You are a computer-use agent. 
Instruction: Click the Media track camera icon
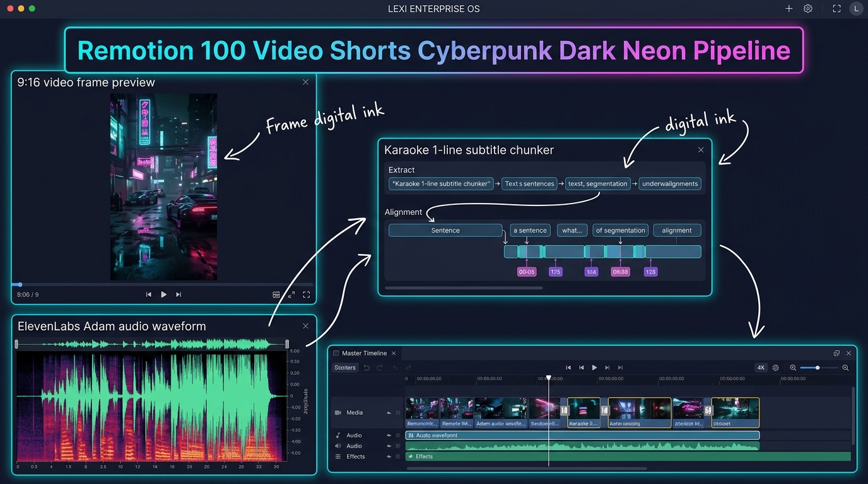point(338,413)
